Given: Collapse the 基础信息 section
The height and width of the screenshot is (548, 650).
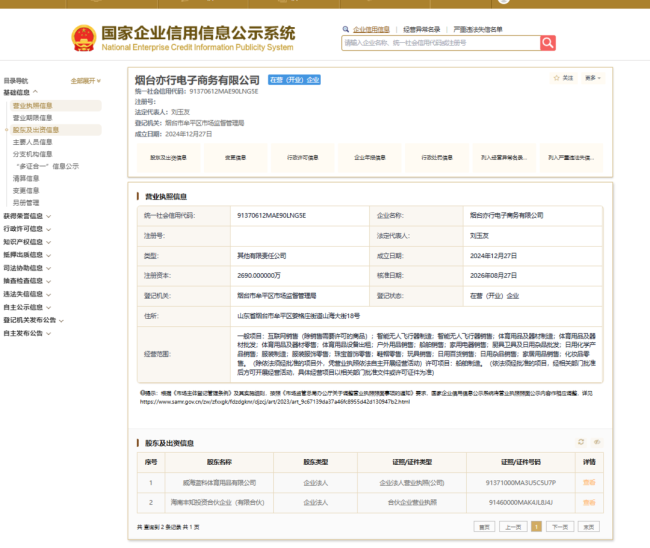Looking at the screenshot, I should [21, 92].
